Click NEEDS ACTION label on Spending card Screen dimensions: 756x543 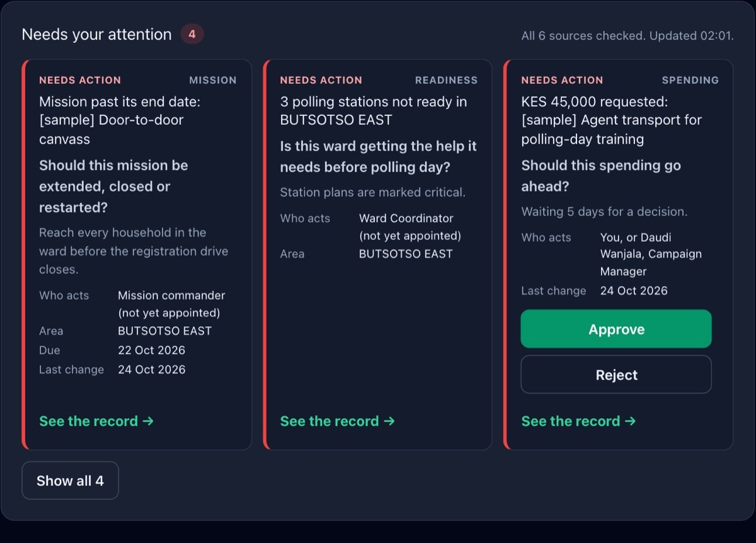coord(562,80)
